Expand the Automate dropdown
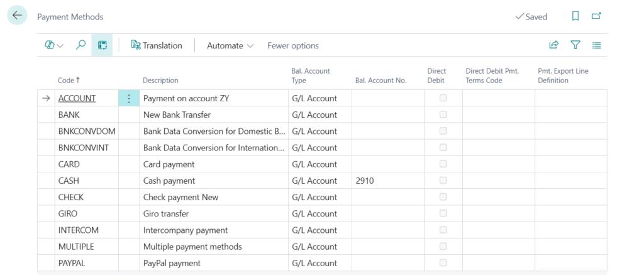 pyautogui.click(x=230, y=45)
